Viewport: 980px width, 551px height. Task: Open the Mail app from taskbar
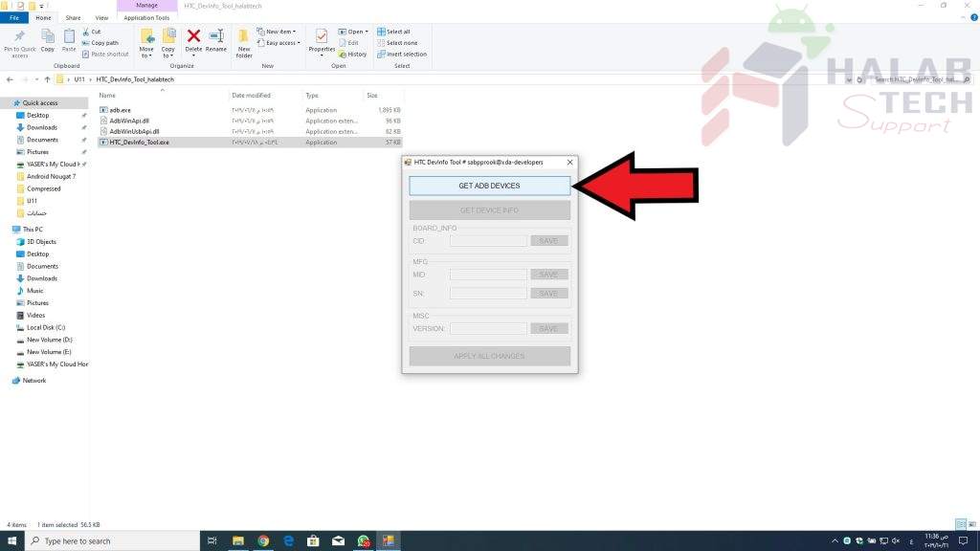pos(338,541)
